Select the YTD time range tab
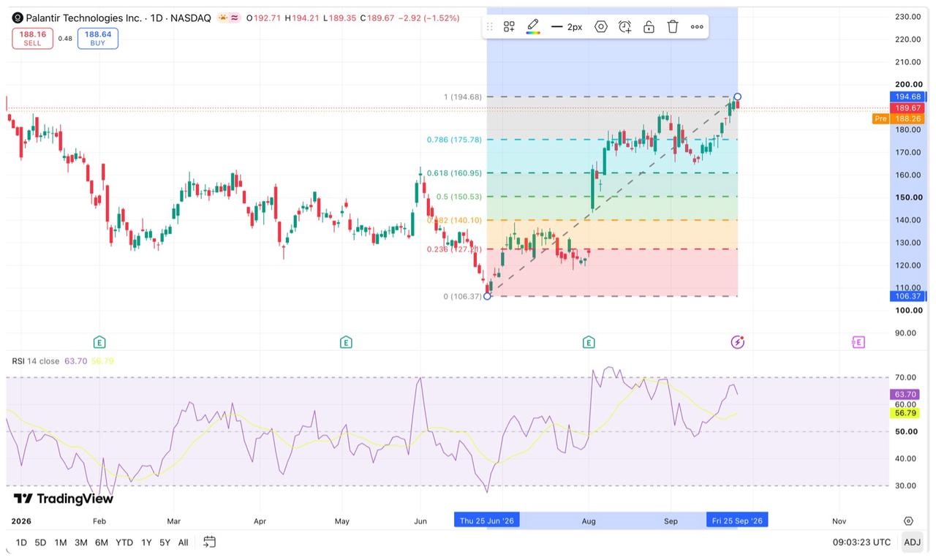Screen dimensions: 936x560 click(x=124, y=542)
